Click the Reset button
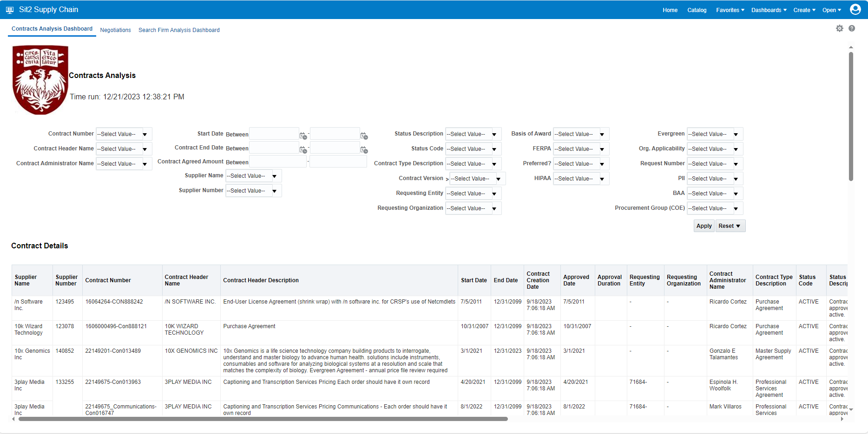The height and width of the screenshot is (434, 868). (730, 226)
